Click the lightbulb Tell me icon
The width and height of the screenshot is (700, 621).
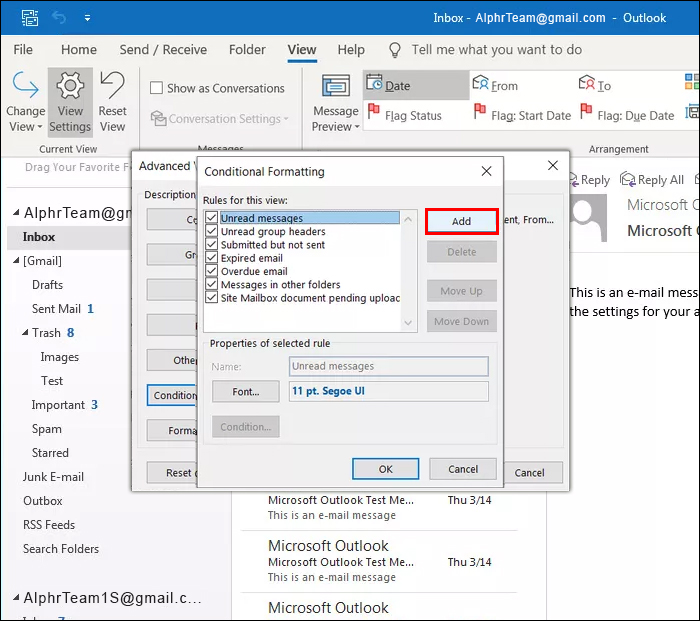pyautogui.click(x=395, y=50)
